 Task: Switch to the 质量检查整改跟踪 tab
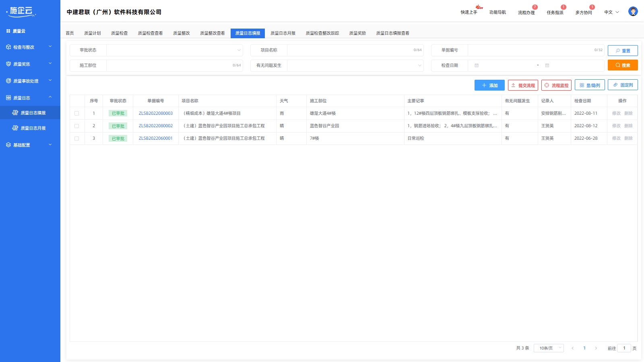coord(322,33)
